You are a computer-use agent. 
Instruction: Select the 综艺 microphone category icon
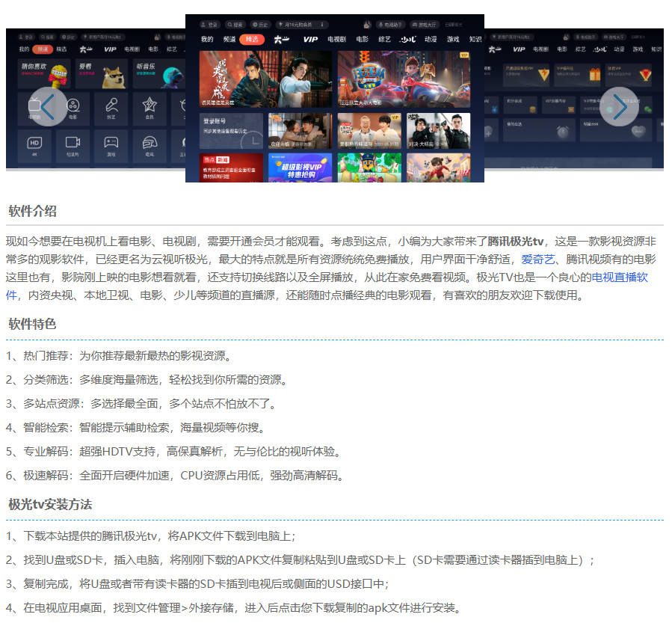113,105
